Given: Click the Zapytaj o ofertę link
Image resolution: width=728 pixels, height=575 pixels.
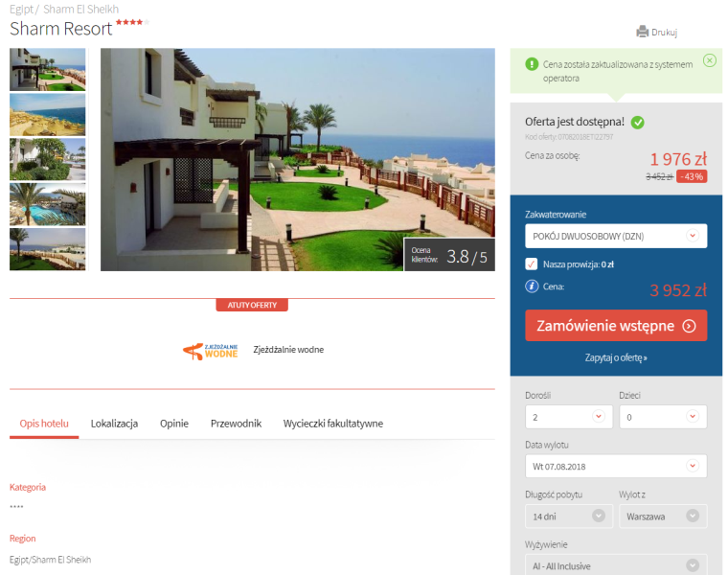Looking at the screenshot, I should tap(616, 357).
